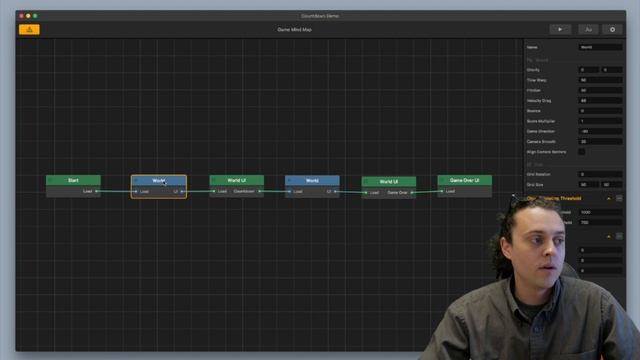
Task: Click the threshold field showing 1000
Action: coord(600,212)
